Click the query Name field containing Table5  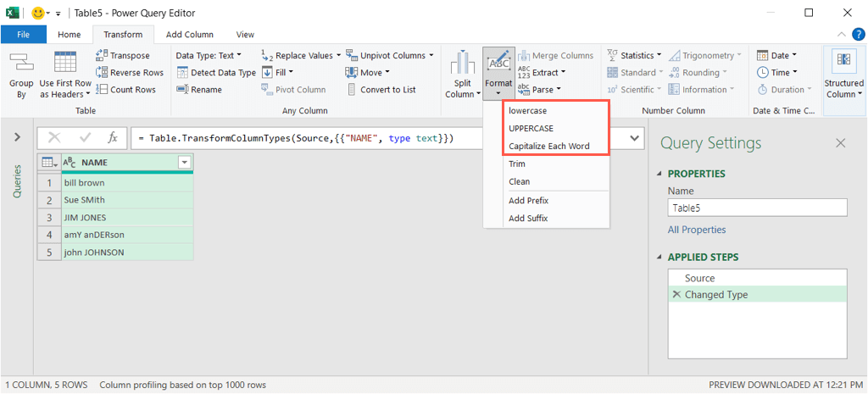(757, 208)
